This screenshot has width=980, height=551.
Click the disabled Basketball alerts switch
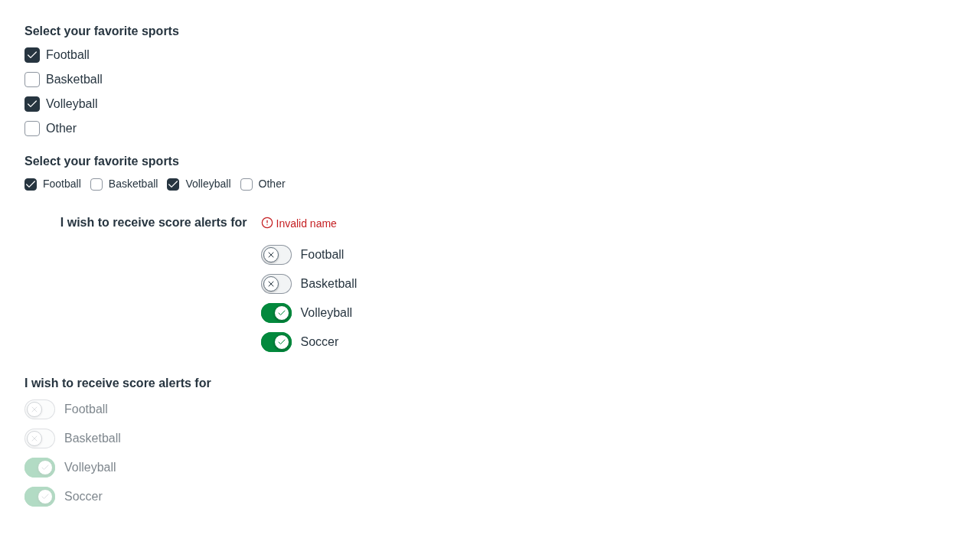tap(40, 439)
